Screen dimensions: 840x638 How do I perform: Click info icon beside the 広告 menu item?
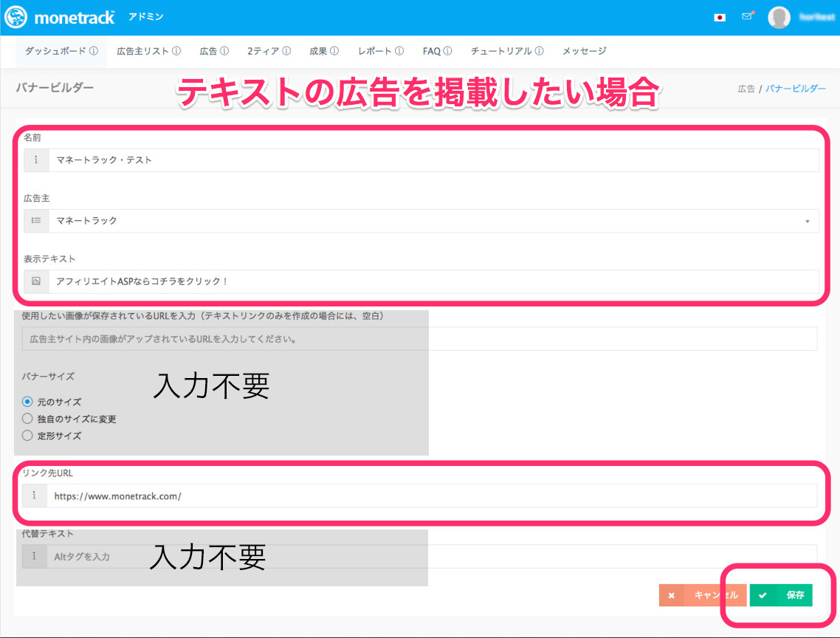pos(224,51)
